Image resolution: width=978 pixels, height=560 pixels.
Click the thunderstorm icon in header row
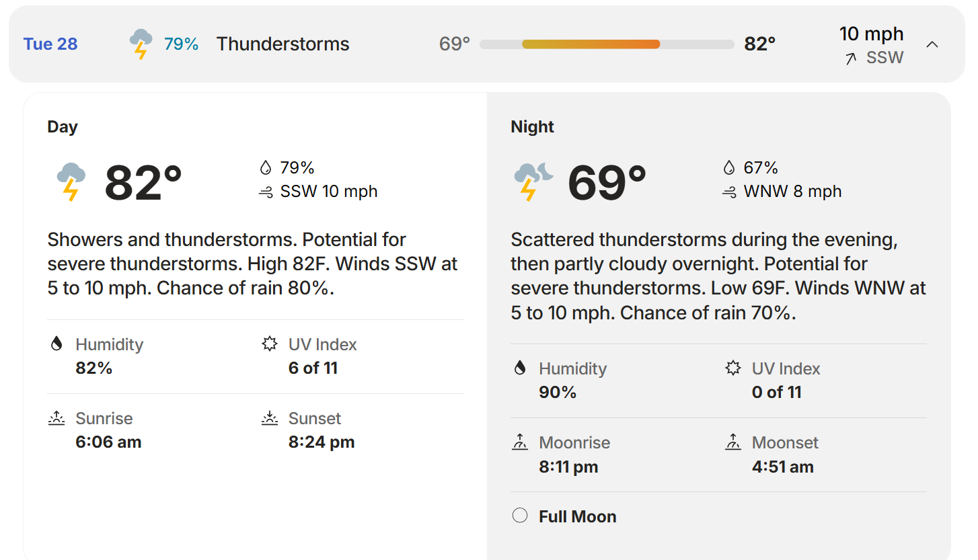click(141, 44)
